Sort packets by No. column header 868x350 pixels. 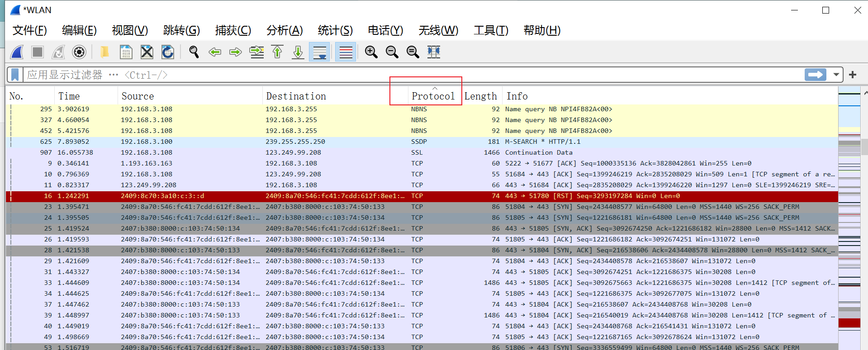pyautogui.click(x=31, y=96)
